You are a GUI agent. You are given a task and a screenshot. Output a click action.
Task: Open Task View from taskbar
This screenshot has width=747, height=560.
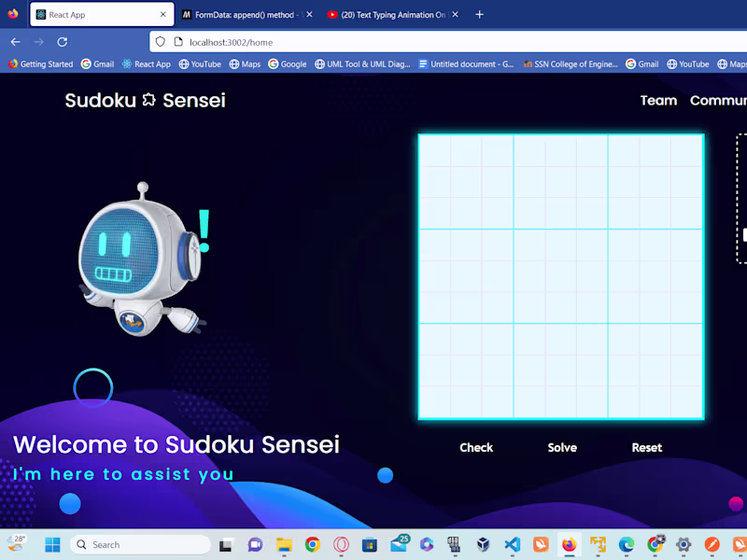(225, 544)
